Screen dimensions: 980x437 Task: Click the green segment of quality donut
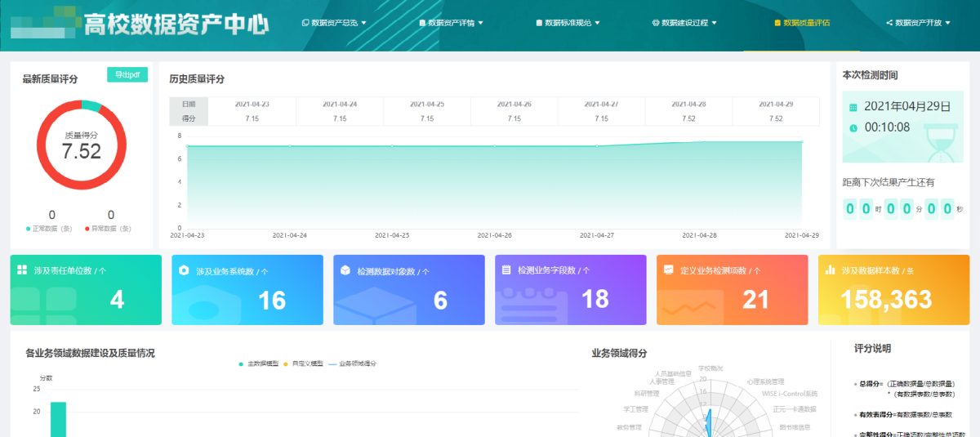[91, 105]
